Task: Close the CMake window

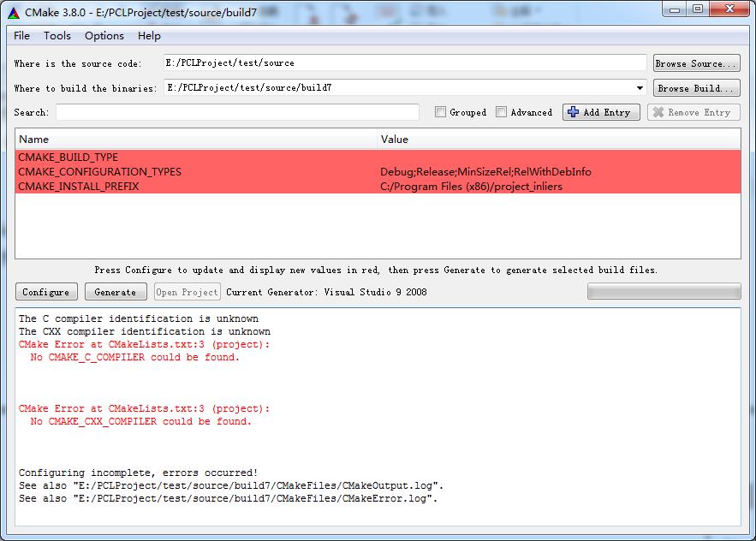Action: coord(729,9)
